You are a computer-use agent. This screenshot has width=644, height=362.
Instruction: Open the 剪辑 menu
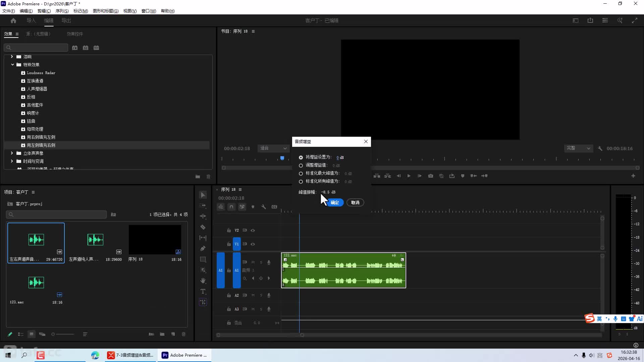pyautogui.click(x=44, y=11)
